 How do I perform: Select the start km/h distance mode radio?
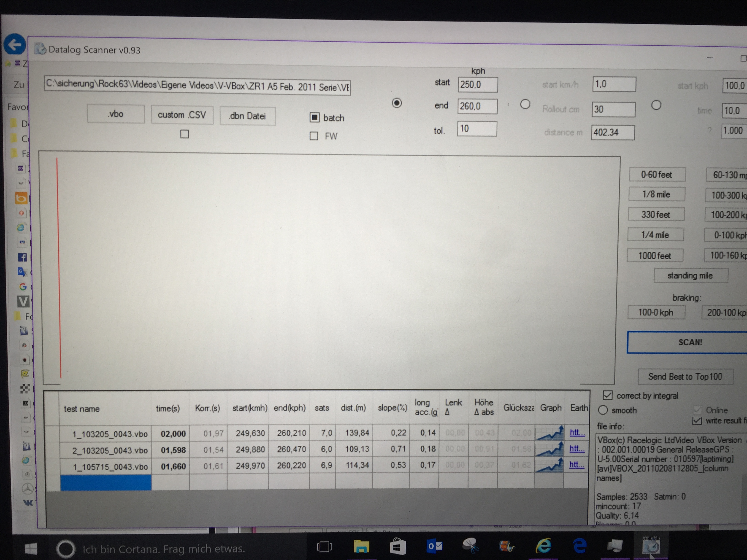(525, 104)
